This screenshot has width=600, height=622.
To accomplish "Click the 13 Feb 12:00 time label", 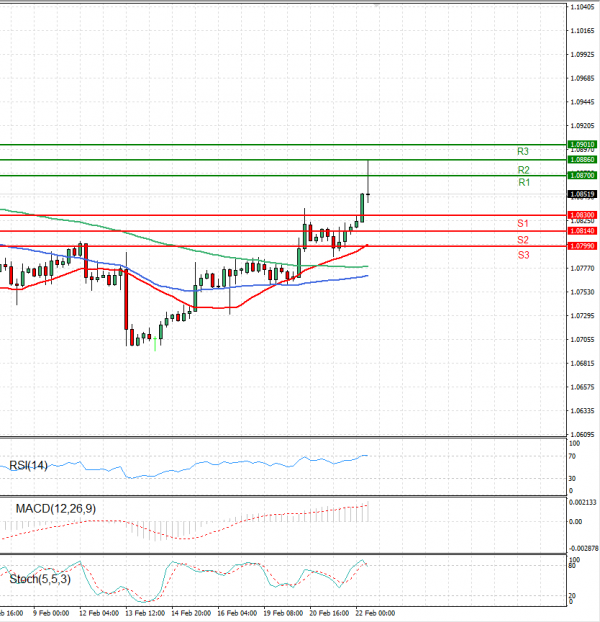I will point(145,613).
